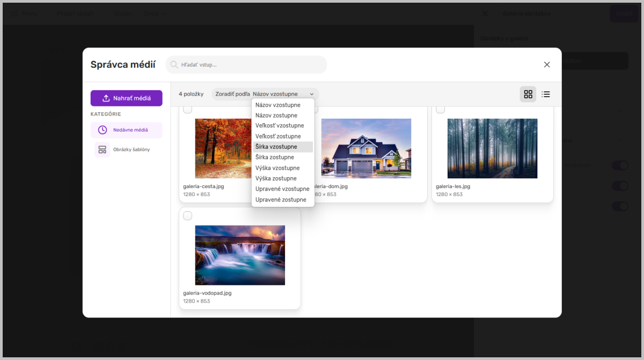Viewport: 644px width, 360px height.
Task: Select the forest thumbnail galeria-les
Action: click(492, 148)
